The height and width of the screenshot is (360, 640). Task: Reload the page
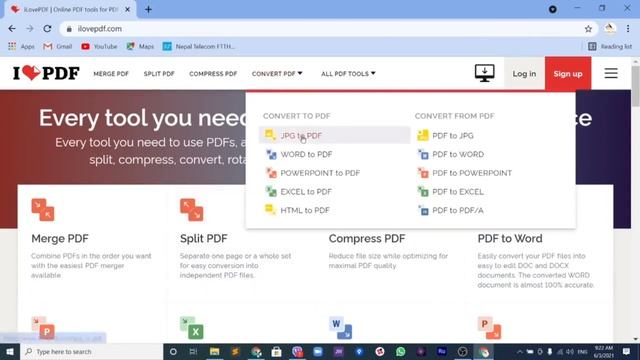click(x=47, y=29)
